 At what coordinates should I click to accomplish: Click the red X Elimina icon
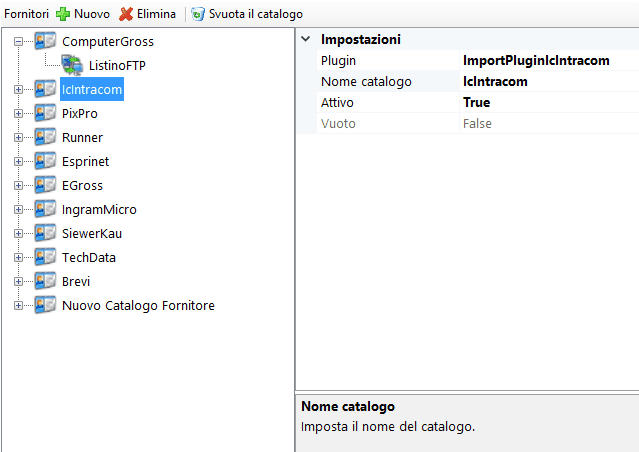pyautogui.click(x=126, y=14)
